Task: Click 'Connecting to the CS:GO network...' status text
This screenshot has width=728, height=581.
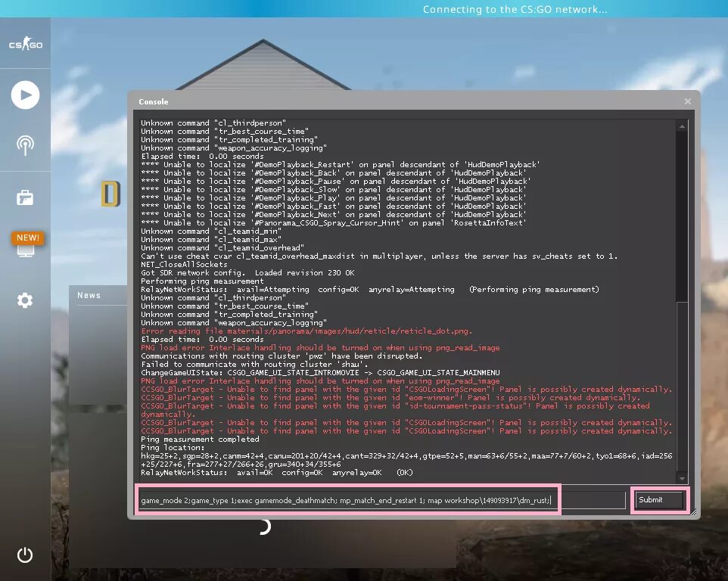Action: [515, 9]
